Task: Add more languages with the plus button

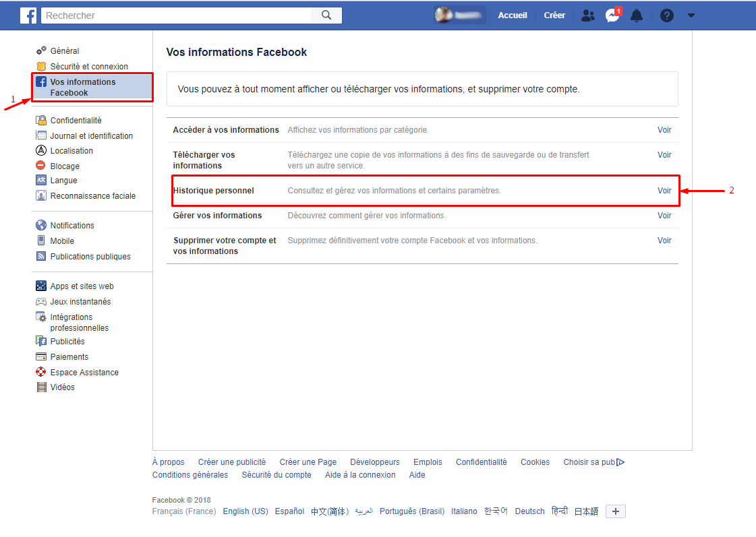Action: 616,511
